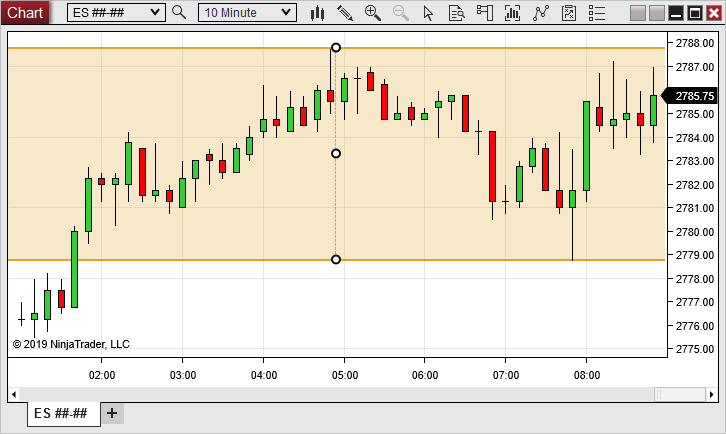Open the drawing tools pencil icon
The height and width of the screenshot is (434, 726).
point(345,13)
